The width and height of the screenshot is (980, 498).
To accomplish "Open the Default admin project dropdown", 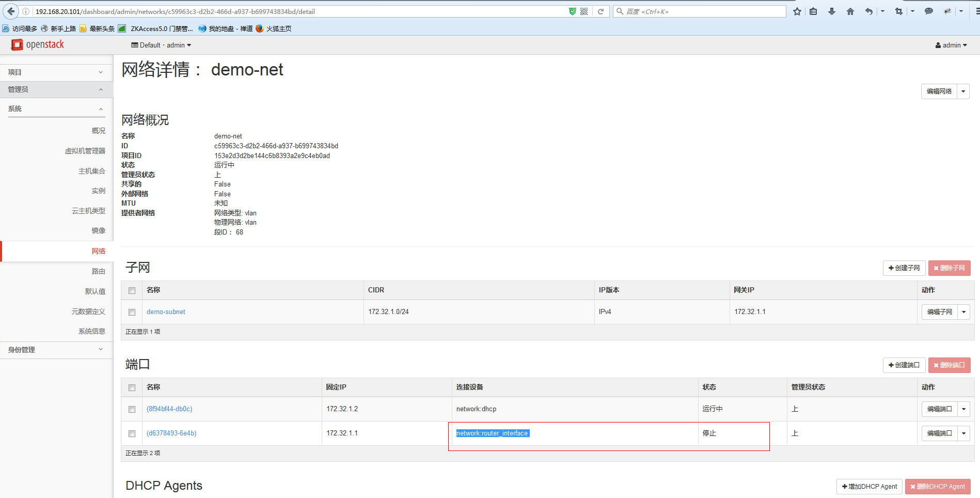I will point(161,45).
